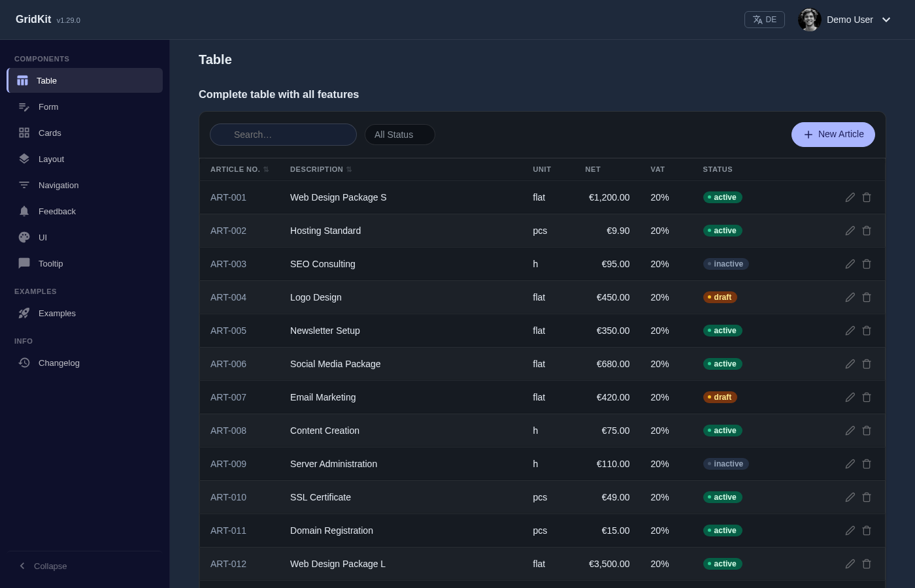915x588 pixels.
Task: Edit SSL Certificate row pencil icon
Action: (850, 497)
